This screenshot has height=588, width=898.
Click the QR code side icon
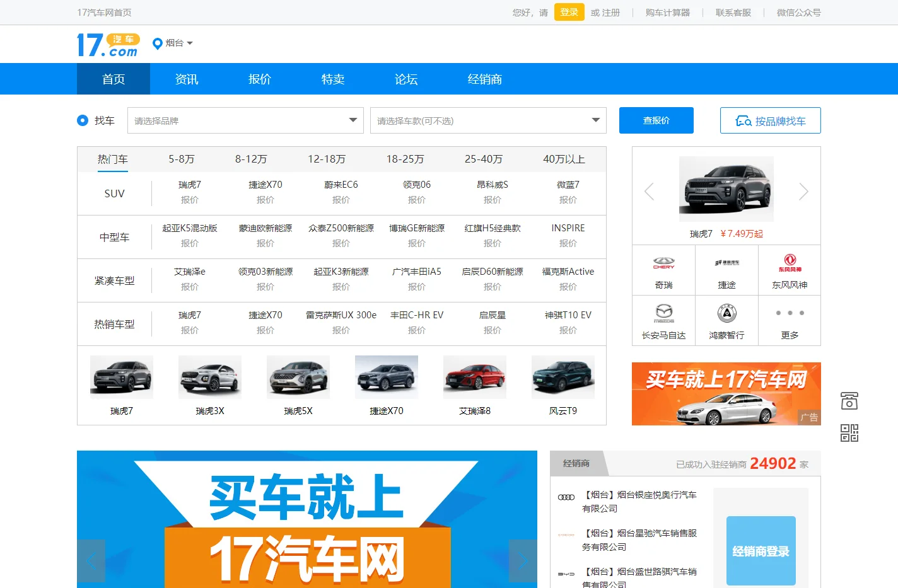849,433
